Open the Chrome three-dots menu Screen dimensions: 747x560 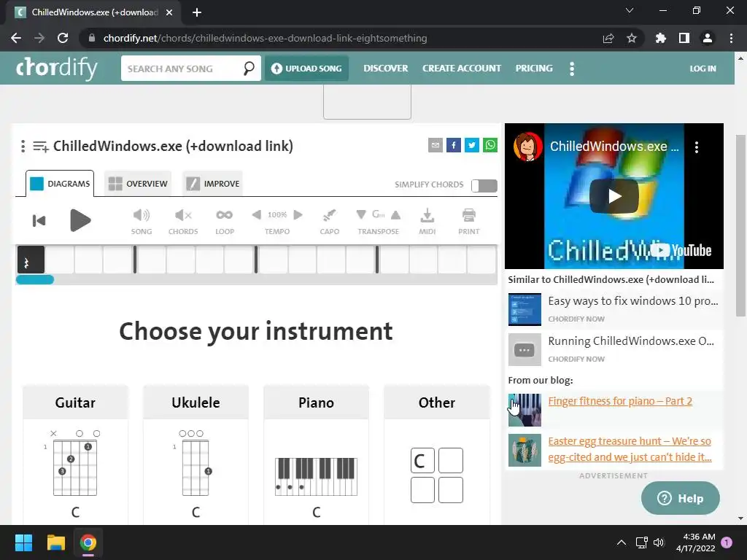point(731,38)
